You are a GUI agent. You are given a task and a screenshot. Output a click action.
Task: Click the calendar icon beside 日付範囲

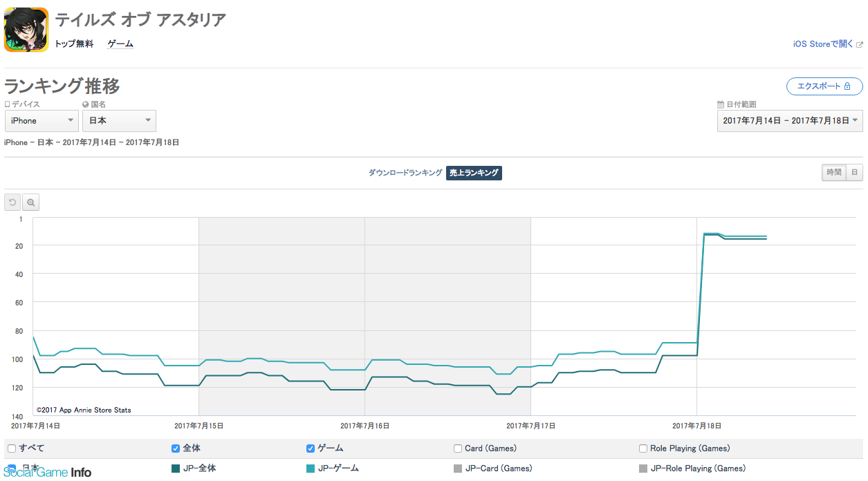click(721, 104)
